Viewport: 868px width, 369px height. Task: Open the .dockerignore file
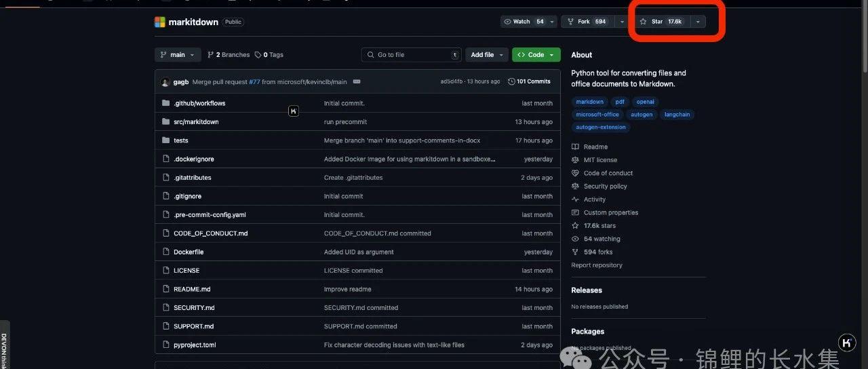click(x=194, y=159)
